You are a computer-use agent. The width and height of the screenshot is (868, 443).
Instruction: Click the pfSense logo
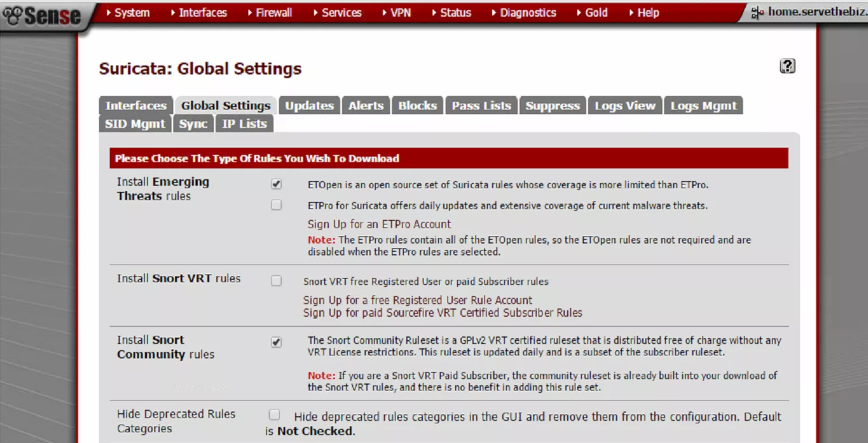[x=41, y=16]
